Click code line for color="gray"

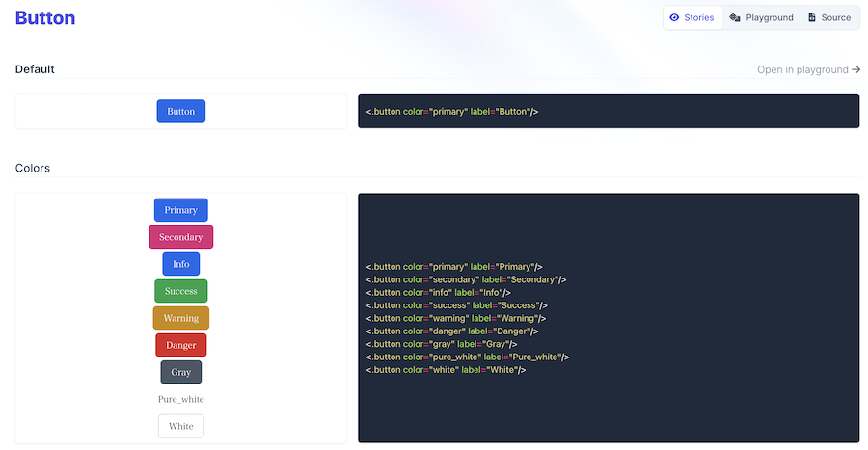[441, 344]
